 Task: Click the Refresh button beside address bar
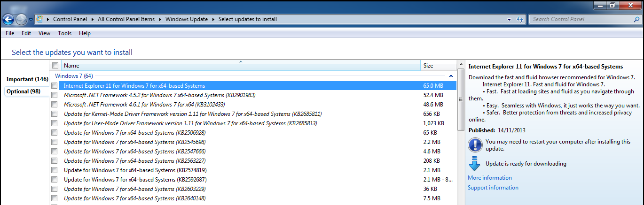click(x=520, y=19)
